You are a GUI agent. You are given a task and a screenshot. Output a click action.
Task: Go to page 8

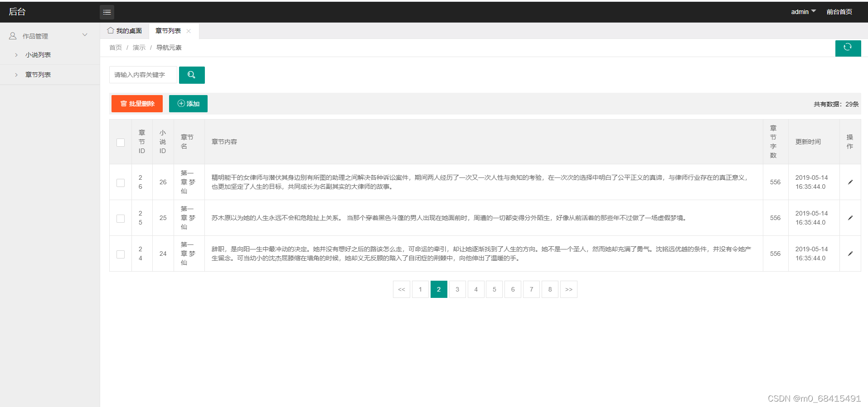tap(550, 289)
